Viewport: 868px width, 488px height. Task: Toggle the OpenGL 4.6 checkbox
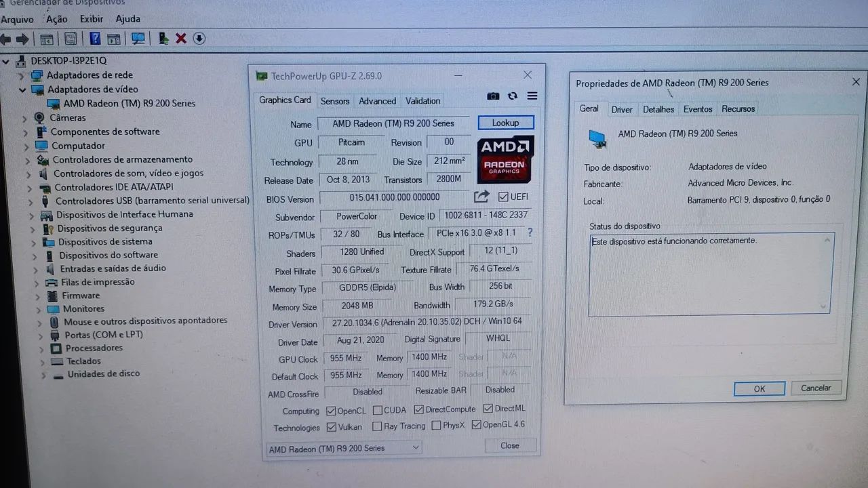pyautogui.click(x=476, y=425)
